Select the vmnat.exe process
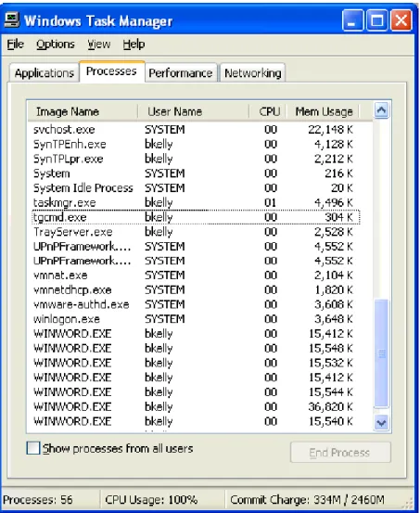The width and height of the screenshot is (420, 513). pos(196,276)
